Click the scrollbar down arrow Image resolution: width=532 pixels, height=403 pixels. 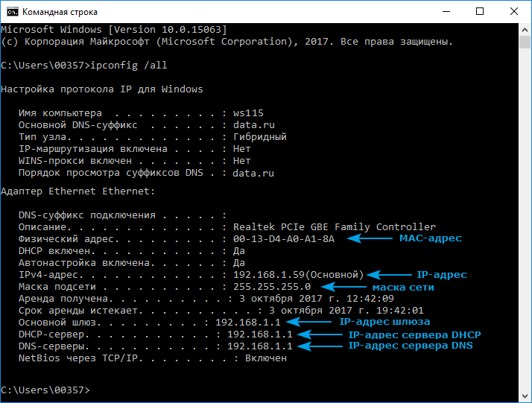pos(525,396)
